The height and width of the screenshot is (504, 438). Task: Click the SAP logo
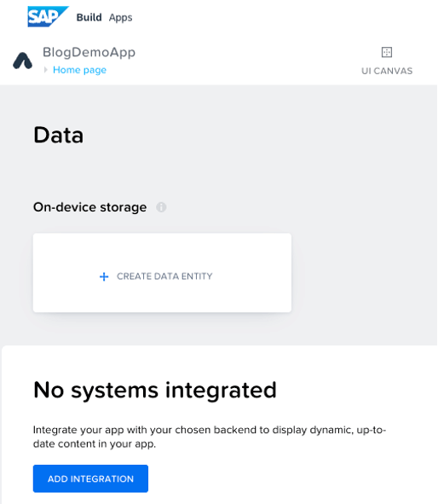tap(48, 16)
